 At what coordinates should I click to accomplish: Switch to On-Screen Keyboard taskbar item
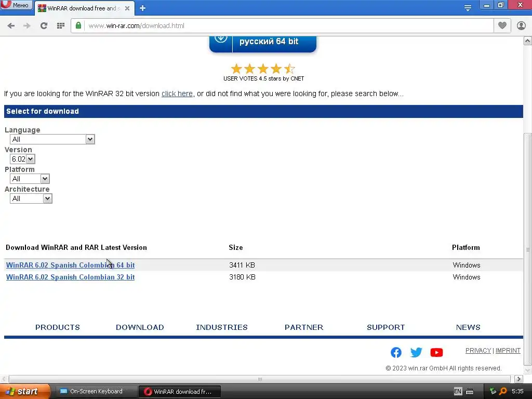96,392
